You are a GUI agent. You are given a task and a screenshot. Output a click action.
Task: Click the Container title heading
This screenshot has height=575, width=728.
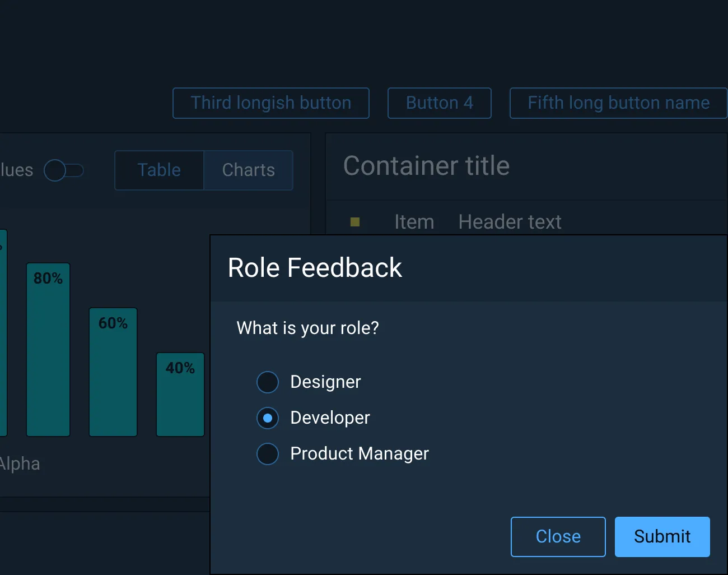point(426,166)
